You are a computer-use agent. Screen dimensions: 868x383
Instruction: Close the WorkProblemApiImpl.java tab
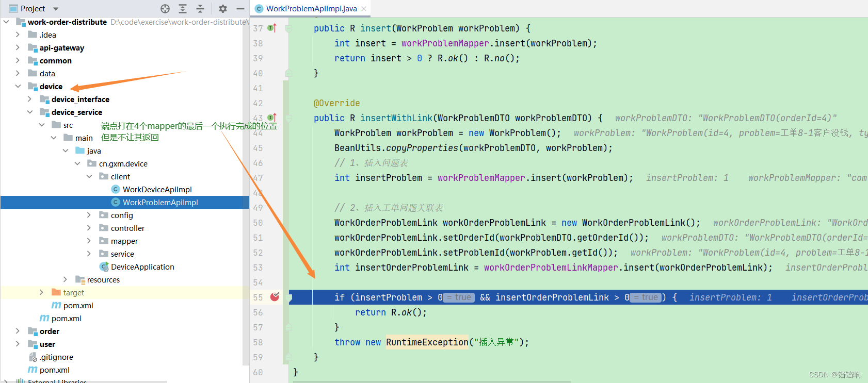364,9
